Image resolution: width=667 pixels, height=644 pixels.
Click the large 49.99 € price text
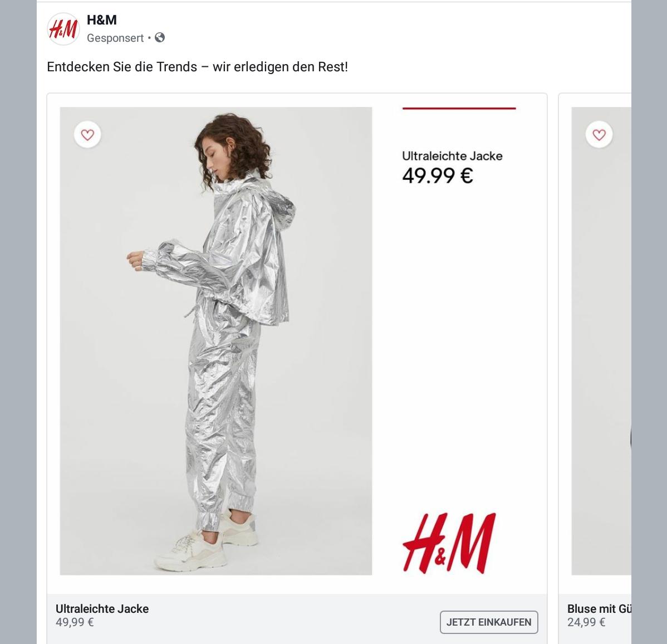[x=438, y=175]
